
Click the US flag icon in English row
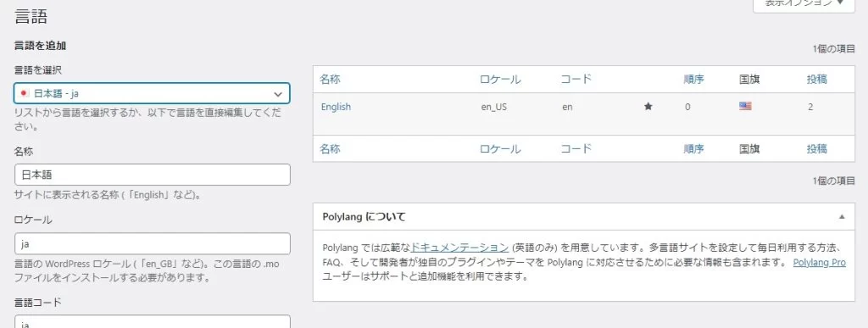click(745, 107)
